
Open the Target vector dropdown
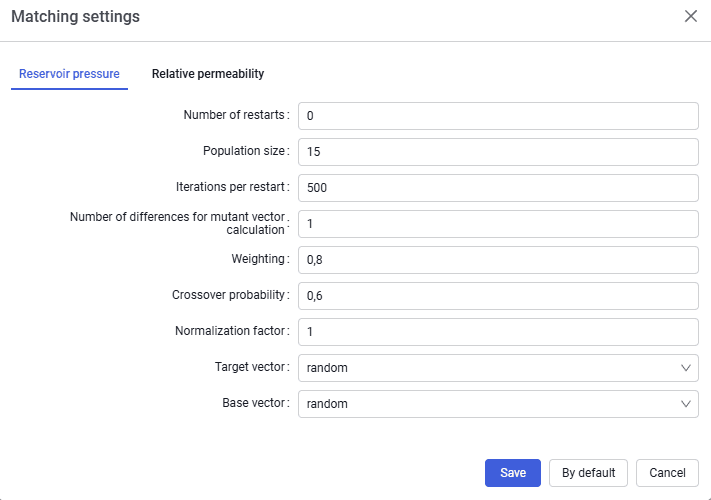498,368
